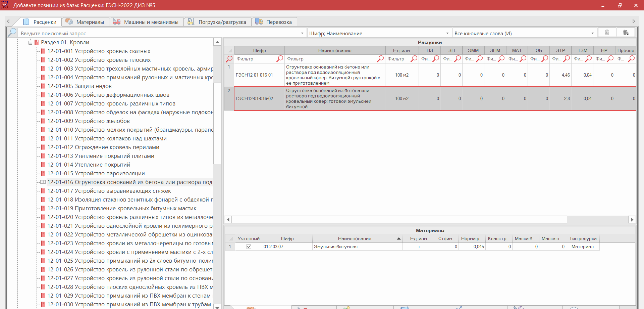Viewport: 644px width, 309px height.
Task: Select 12-01-005 Защита ендов
Action: [79, 86]
